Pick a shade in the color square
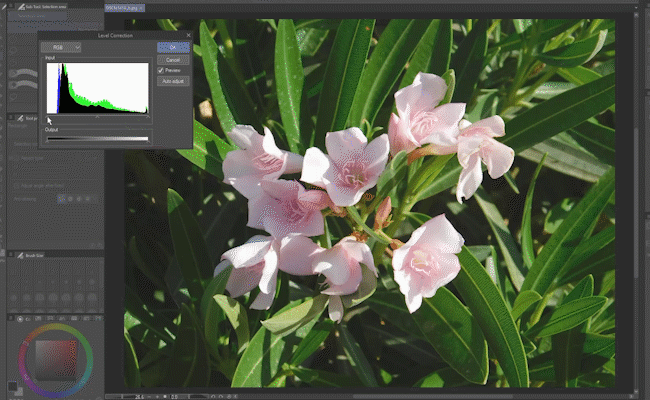Image resolution: width=650 pixels, height=400 pixels. 56,360
